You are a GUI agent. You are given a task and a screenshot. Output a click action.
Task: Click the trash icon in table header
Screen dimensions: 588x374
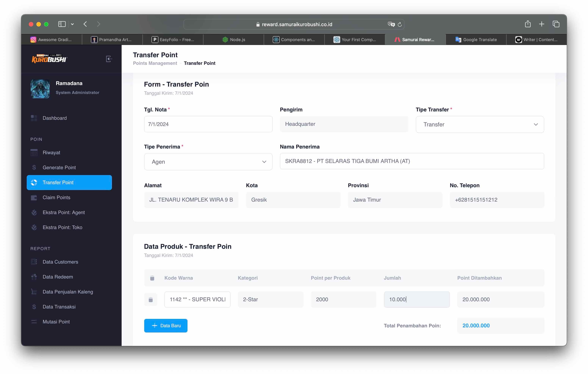[x=152, y=278]
